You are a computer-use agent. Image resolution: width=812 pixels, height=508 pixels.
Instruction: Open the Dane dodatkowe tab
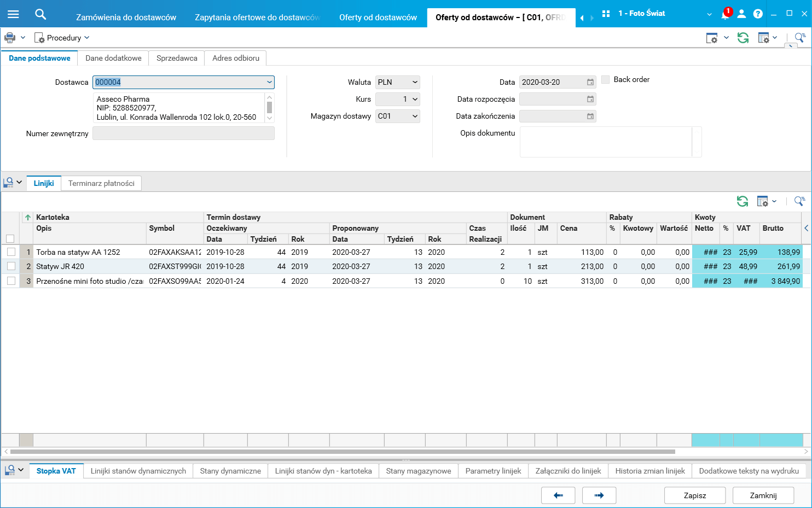click(113, 58)
